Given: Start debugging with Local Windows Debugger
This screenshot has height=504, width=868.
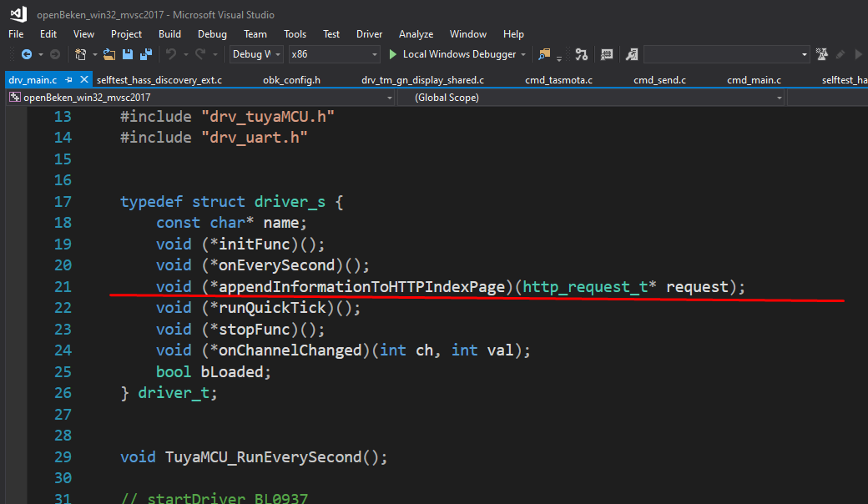Looking at the screenshot, I should [453, 54].
